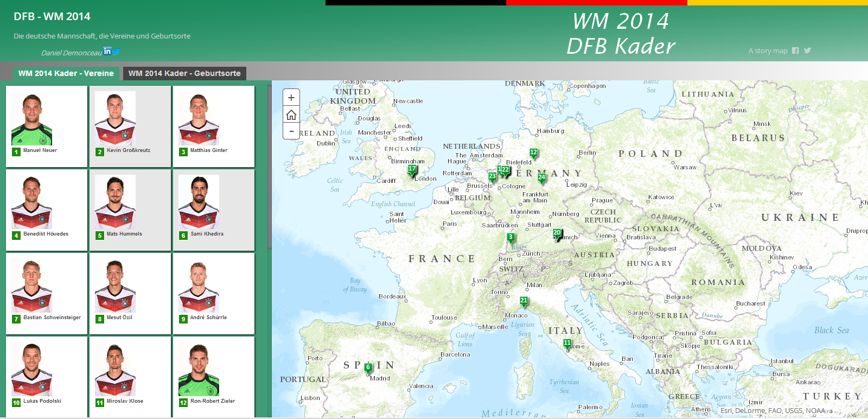
Task: Click the player list vertical scrollbar
Action: (269, 167)
